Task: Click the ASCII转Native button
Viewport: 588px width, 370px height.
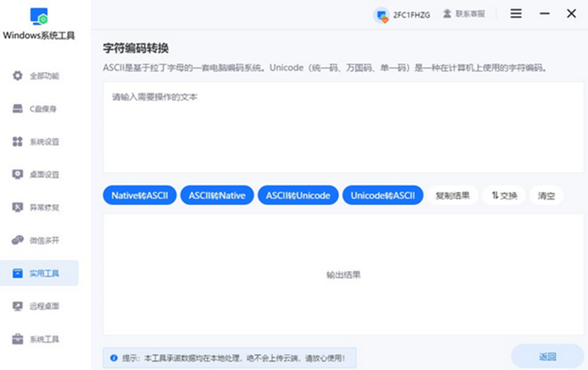Action: click(x=217, y=195)
